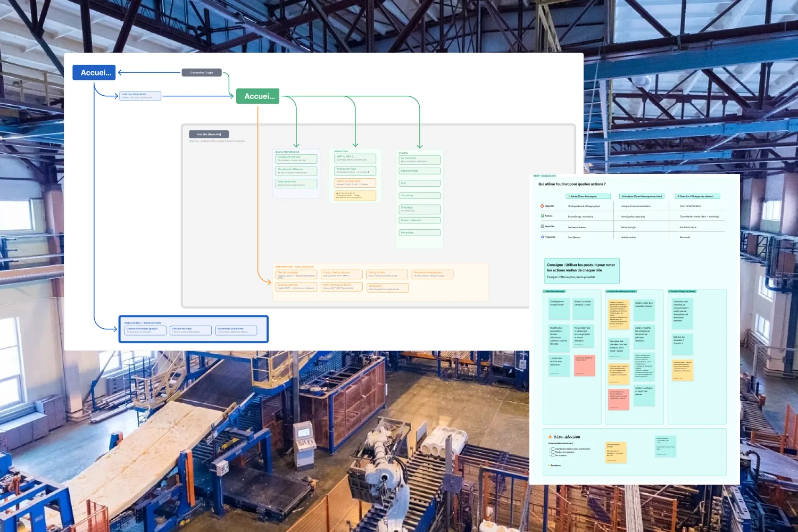
Task: Click the grey Expertise row icon
Action: (542, 227)
